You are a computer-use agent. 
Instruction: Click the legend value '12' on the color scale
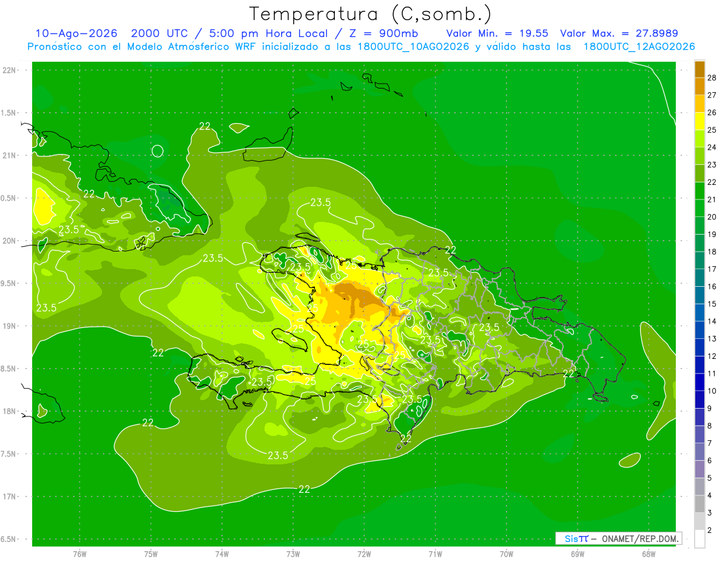712,356
